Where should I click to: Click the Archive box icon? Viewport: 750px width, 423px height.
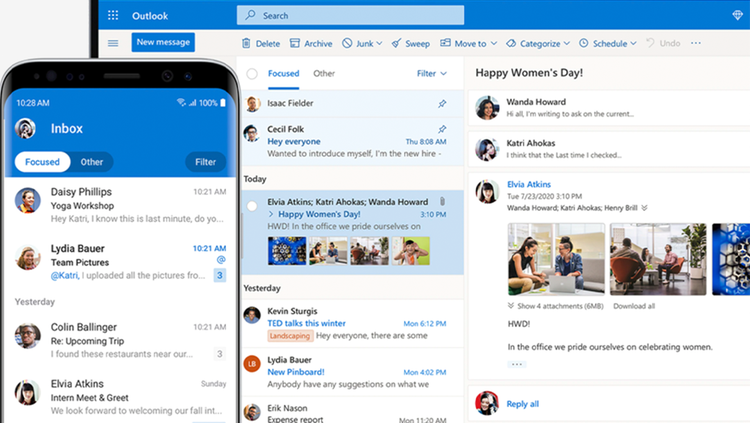click(295, 43)
